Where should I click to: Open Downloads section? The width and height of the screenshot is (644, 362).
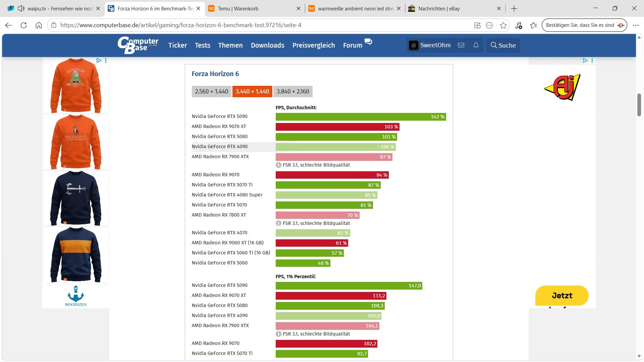click(x=268, y=45)
